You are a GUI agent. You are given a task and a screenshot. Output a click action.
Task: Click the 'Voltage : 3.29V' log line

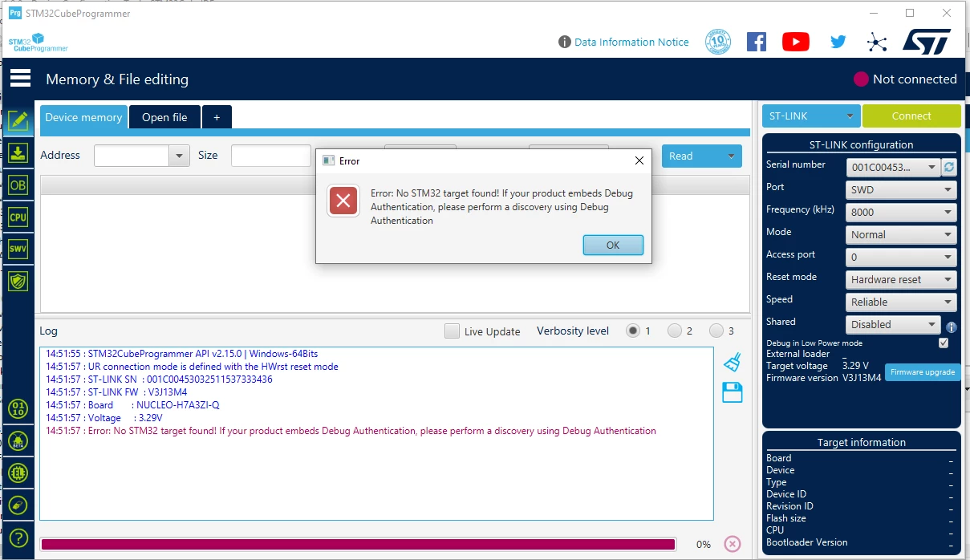click(104, 418)
